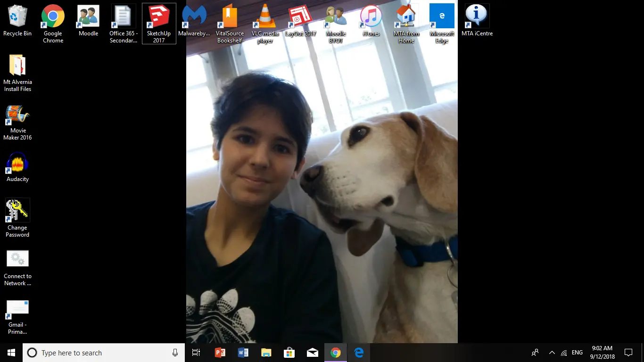Viewport: 644px width, 362px height.
Task: Select the Malwarebytes desktop shortcut
Action: point(194,21)
